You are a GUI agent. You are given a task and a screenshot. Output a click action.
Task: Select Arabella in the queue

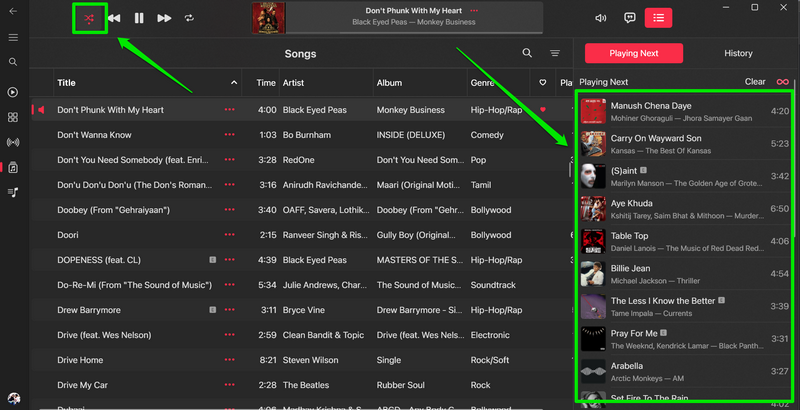684,372
